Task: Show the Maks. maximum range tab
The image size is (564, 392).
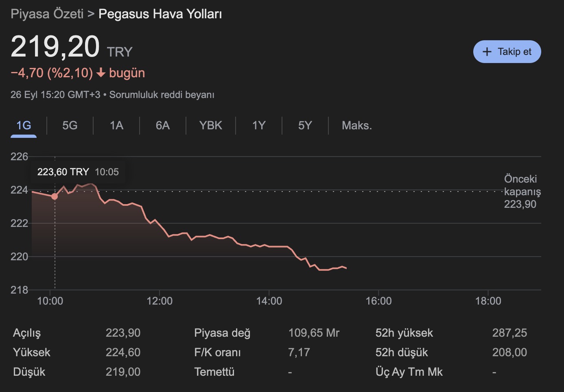Action: tap(357, 125)
